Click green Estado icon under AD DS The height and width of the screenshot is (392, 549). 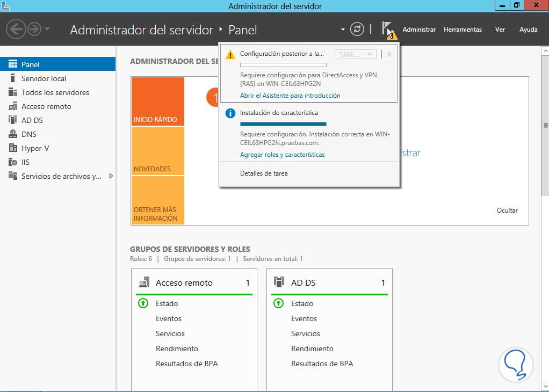[x=278, y=303]
